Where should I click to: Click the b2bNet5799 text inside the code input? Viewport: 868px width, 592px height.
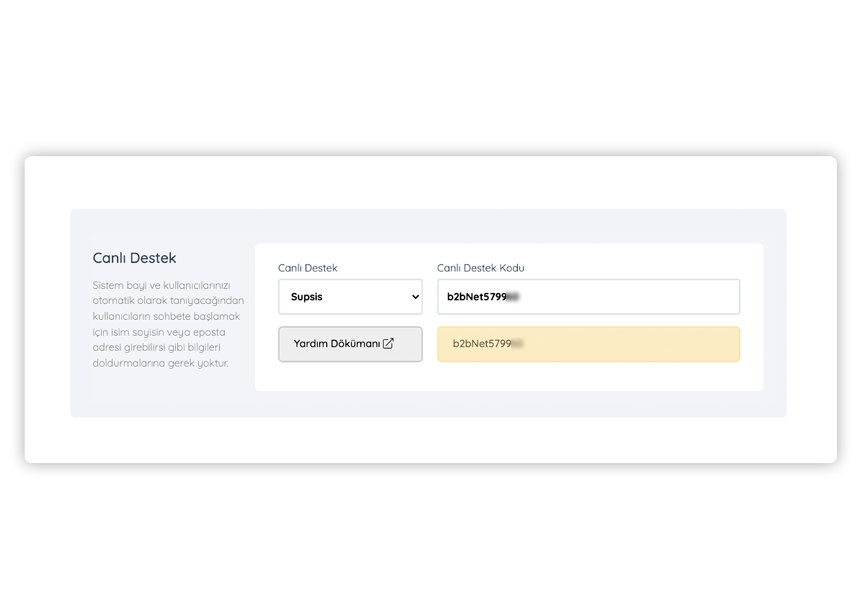coord(477,297)
